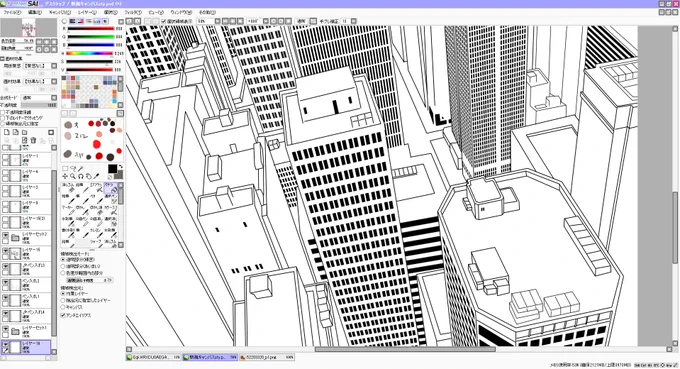The height and width of the screenshot is (369, 680).
Task: Click the redo button in the top toolbar
Action: 137,21
